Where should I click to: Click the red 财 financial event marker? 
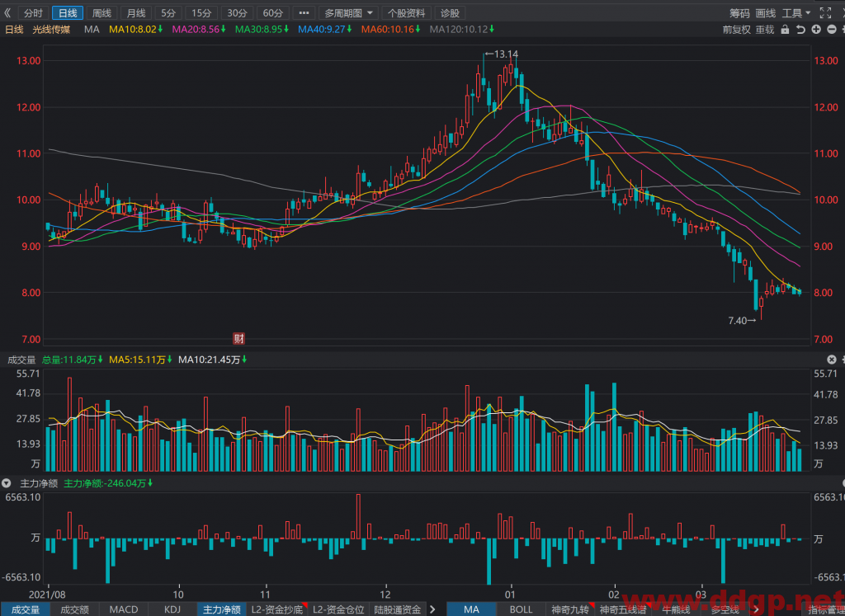[238, 338]
